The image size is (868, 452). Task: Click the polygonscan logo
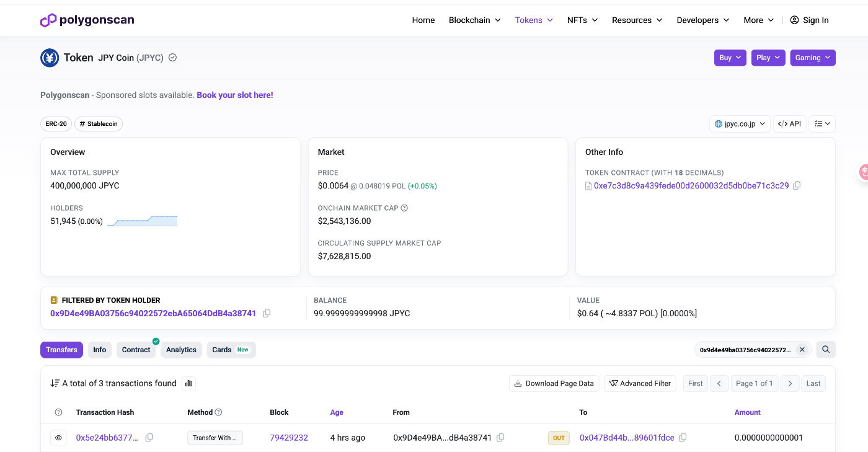pos(87,20)
